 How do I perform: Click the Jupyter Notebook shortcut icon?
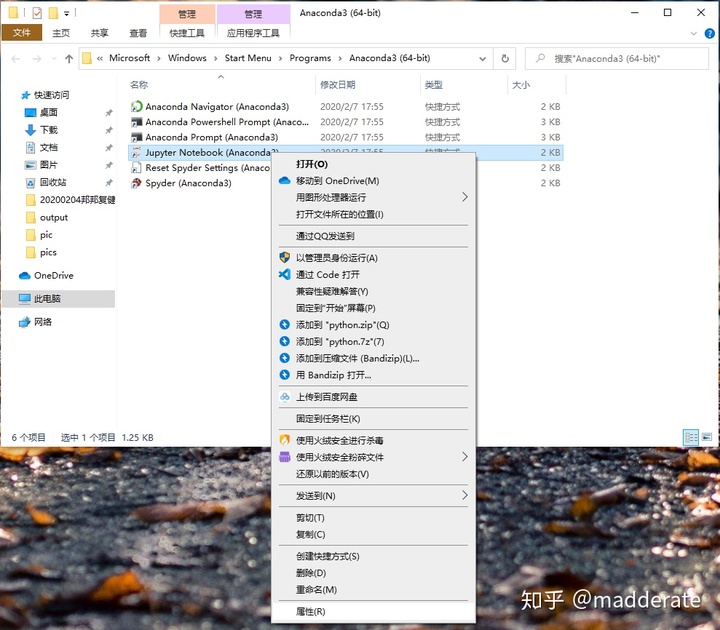tap(136, 152)
